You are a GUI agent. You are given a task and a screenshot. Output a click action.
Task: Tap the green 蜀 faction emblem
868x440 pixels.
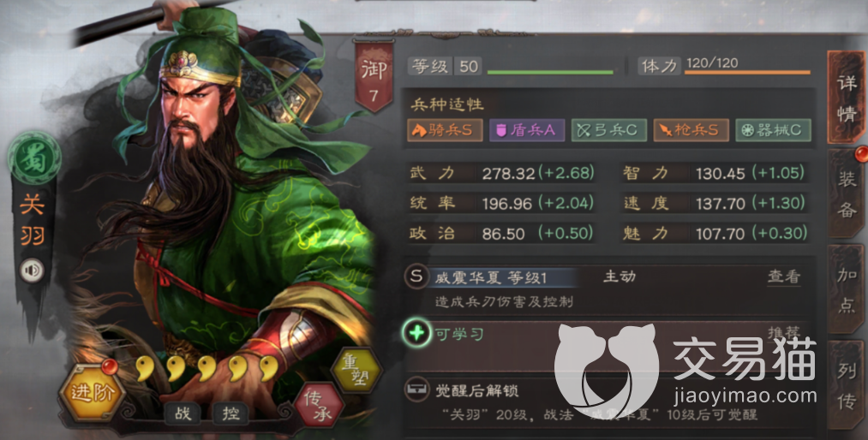click(34, 158)
